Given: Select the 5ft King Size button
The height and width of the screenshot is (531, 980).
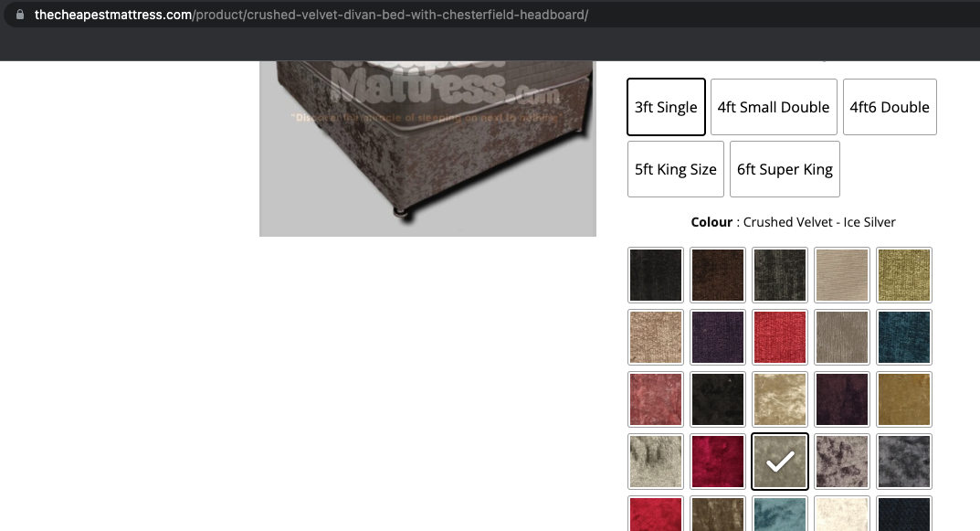Looking at the screenshot, I should [676, 169].
